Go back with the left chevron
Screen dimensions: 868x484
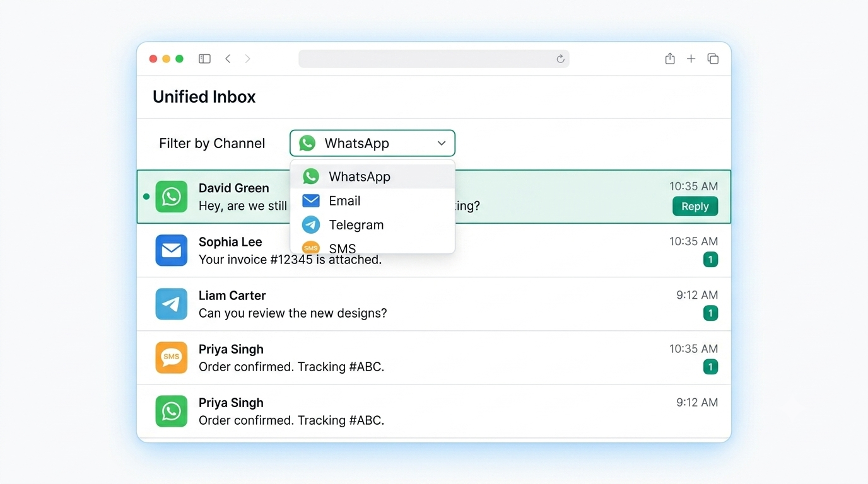point(228,59)
